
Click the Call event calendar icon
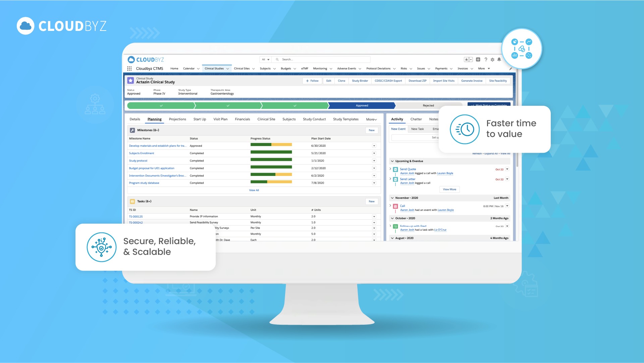click(x=395, y=206)
